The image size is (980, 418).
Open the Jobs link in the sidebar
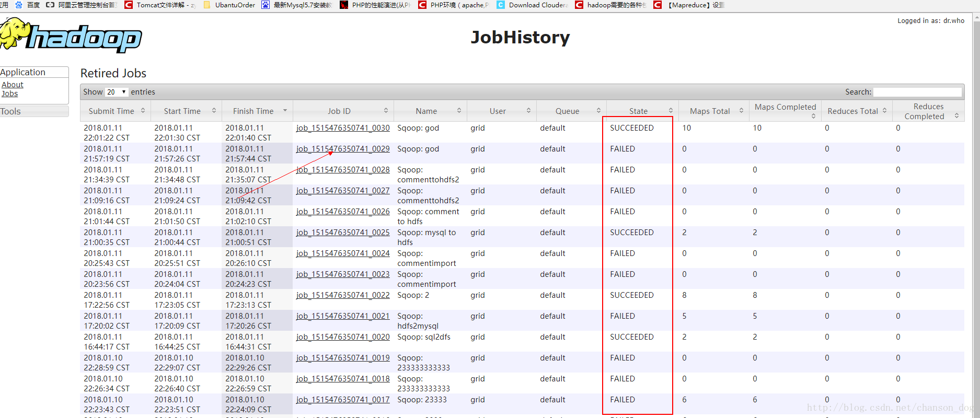(x=9, y=94)
